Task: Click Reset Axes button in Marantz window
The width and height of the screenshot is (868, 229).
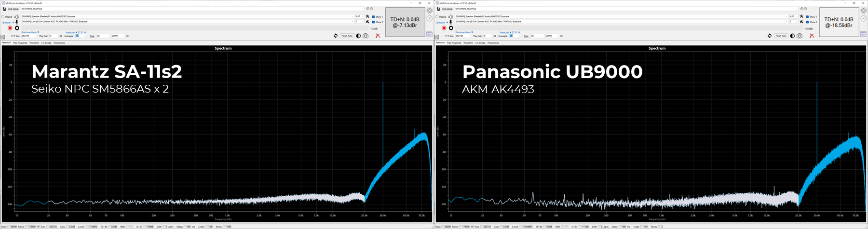Action: [x=347, y=36]
